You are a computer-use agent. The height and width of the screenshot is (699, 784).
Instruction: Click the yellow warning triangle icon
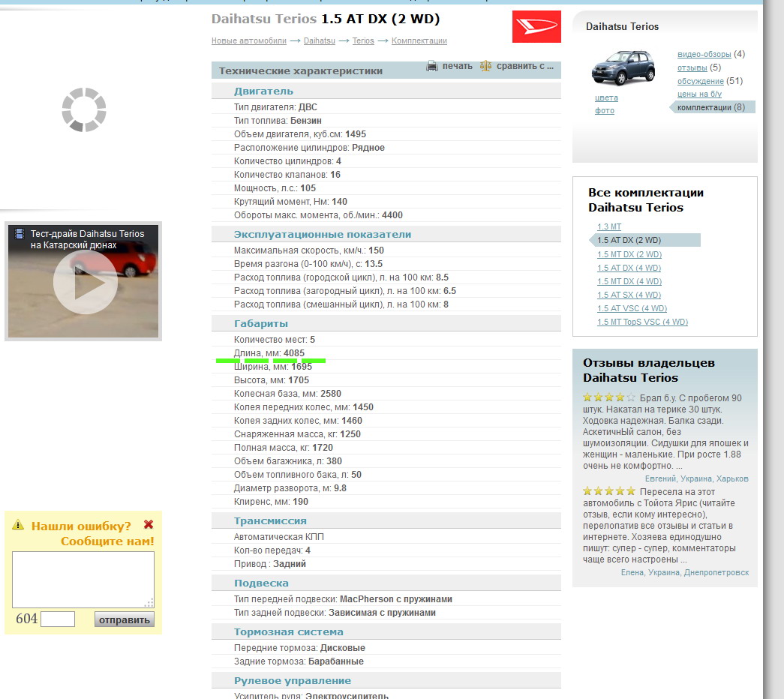(x=18, y=525)
